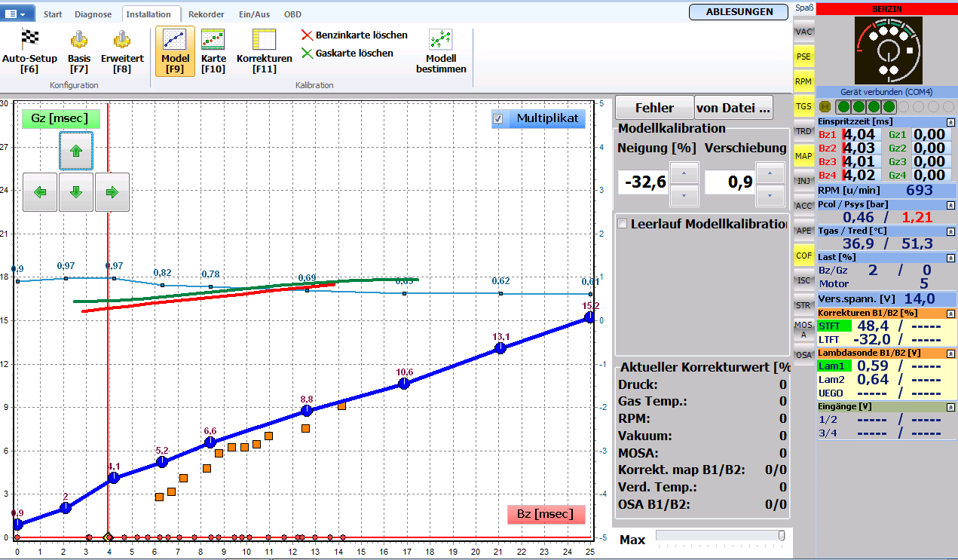Screen dimensions: 958x560
Task: Increase Verschiebung value
Action: (770, 172)
